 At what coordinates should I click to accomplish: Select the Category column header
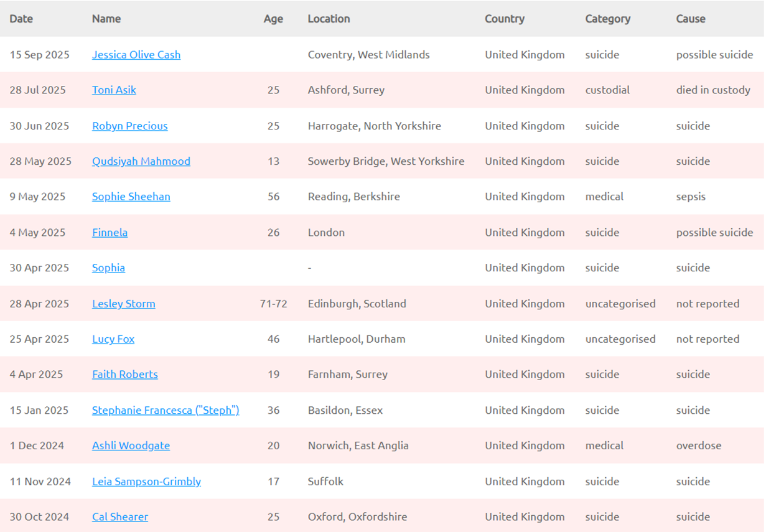607,19
